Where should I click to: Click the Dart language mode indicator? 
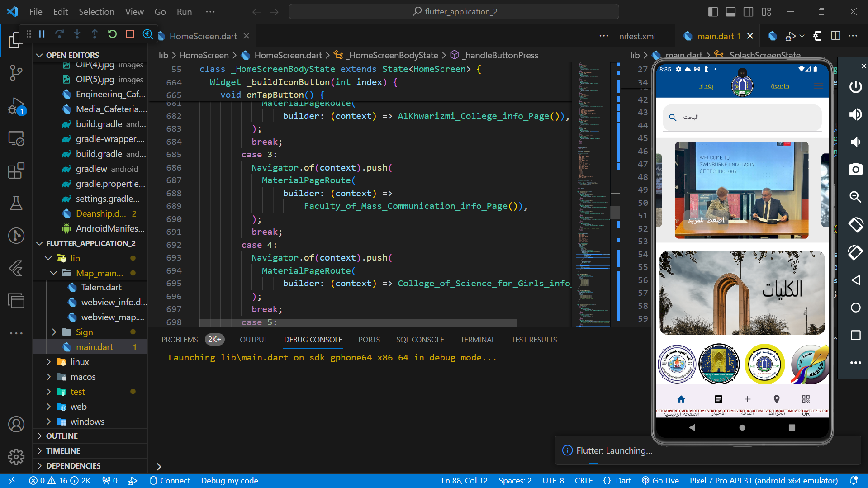pos(623,481)
